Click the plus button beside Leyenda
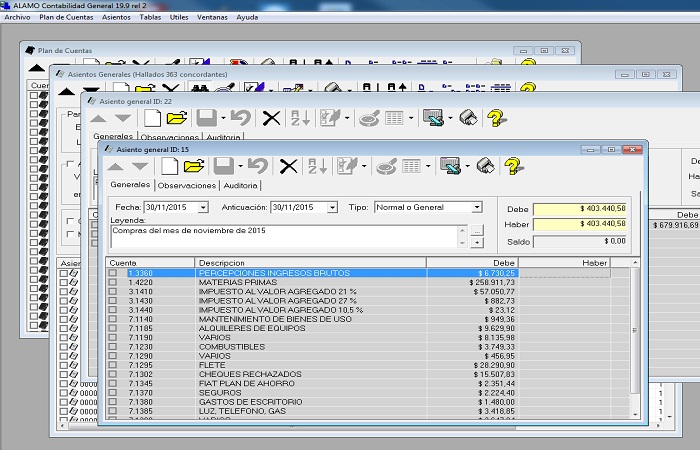The image size is (700, 450). pyautogui.click(x=477, y=242)
